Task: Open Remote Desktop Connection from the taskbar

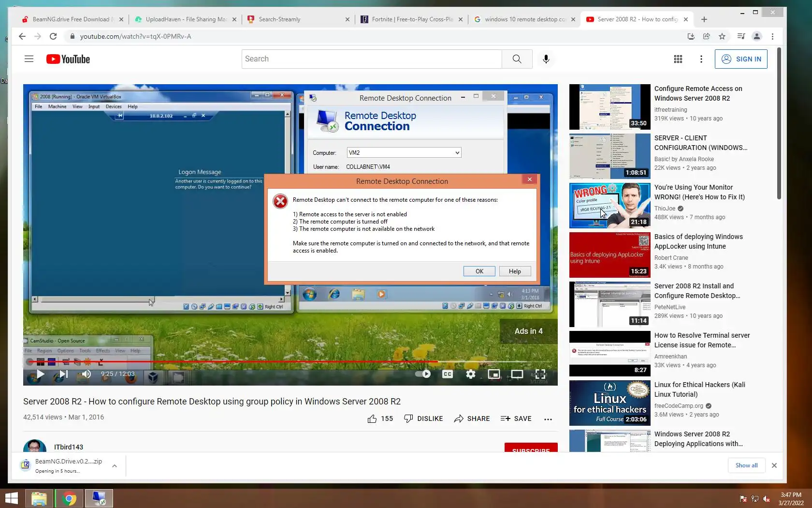Action: (x=99, y=498)
